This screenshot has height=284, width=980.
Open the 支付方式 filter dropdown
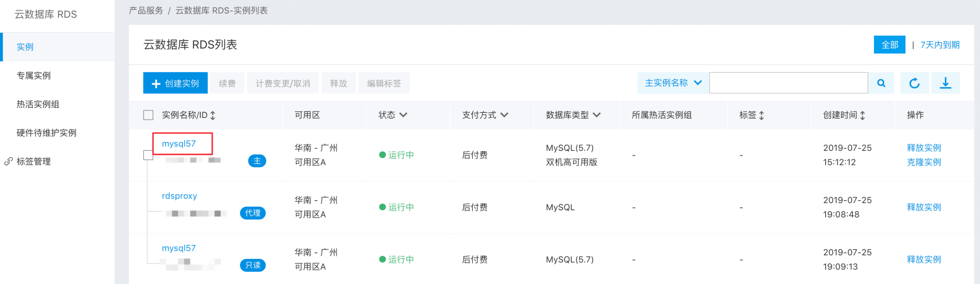tap(504, 115)
